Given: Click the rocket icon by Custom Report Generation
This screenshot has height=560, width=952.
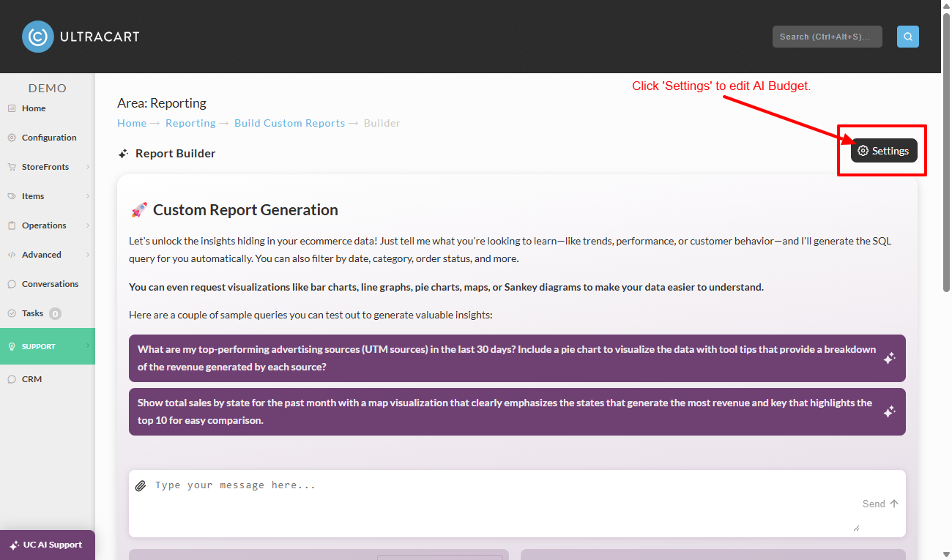Looking at the screenshot, I should [x=138, y=210].
